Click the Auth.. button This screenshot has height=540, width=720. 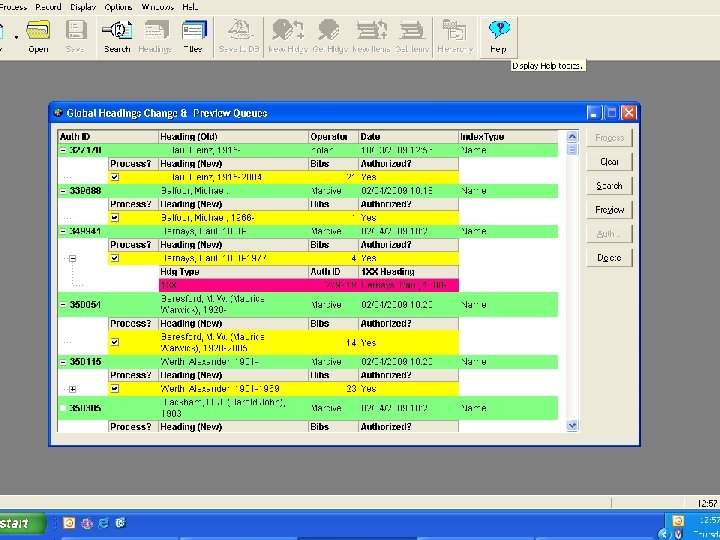coord(609,234)
